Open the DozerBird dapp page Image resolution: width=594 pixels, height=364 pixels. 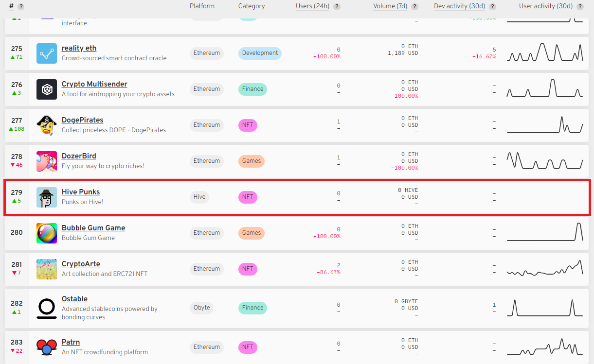click(x=79, y=156)
